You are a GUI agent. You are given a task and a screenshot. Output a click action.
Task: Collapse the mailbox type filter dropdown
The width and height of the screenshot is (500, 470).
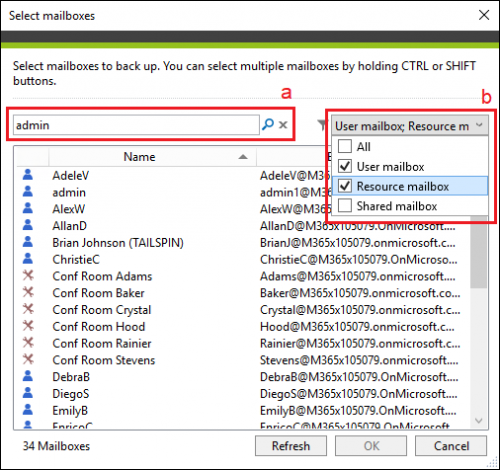(x=479, y=125)
